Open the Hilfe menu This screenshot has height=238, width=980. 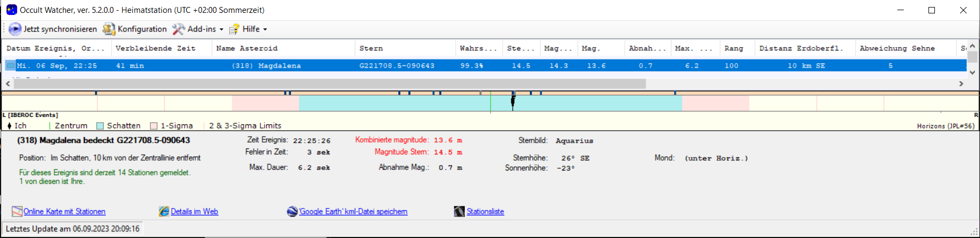pos(250,29)
